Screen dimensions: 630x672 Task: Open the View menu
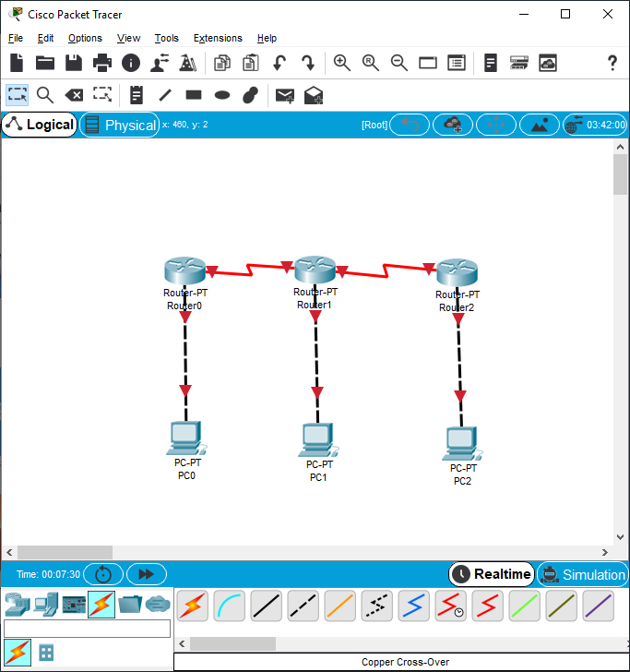[x=128, y=38]
